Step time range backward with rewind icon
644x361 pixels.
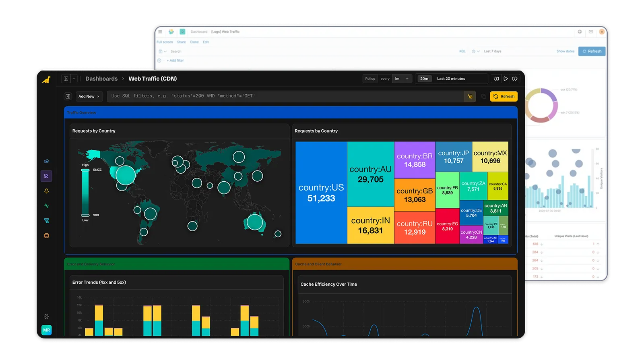tap(496, 79)
